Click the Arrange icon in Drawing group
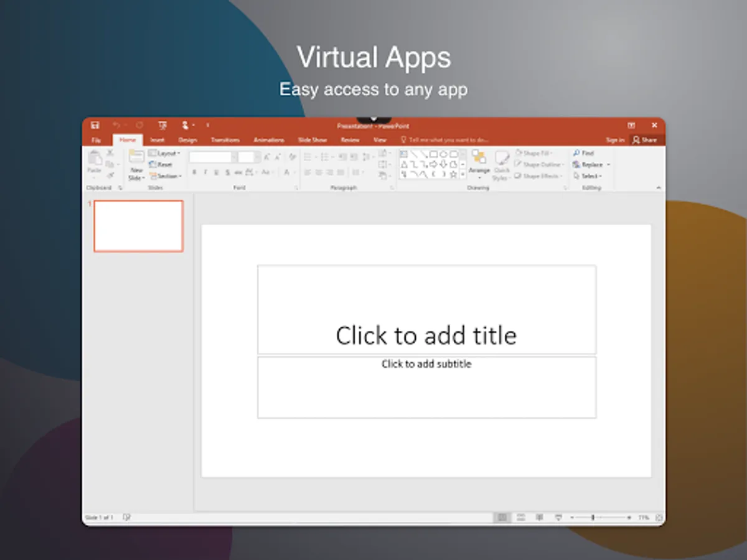747x560 pixels. (479, 165)
